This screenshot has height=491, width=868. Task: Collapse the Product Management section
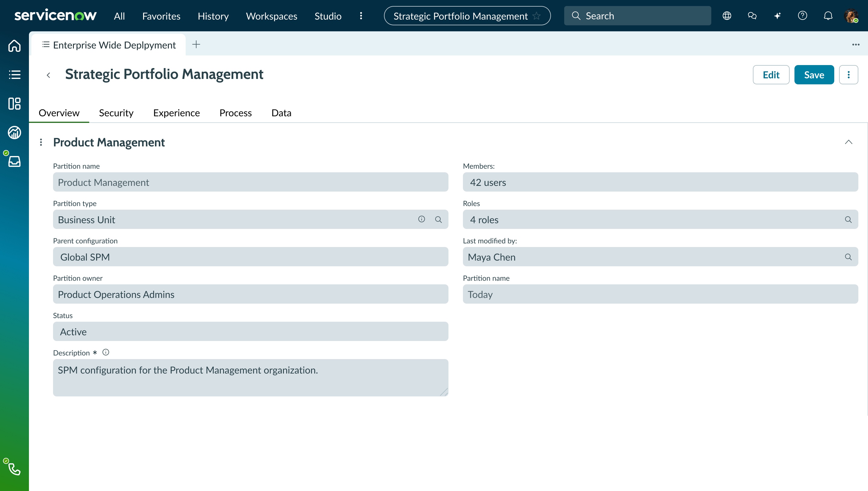[x=849, y=142]
